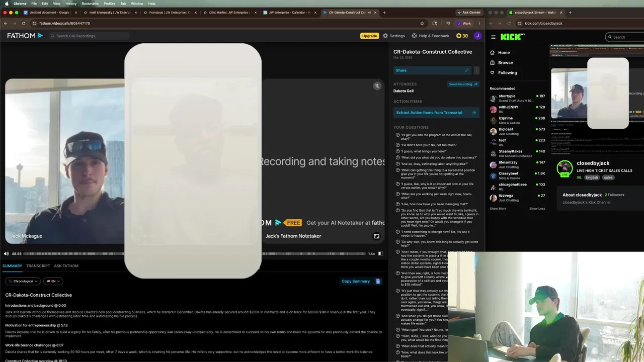644x362 pixels.
Task: Open the Fathom Settings gear
Action: point(393,36)
